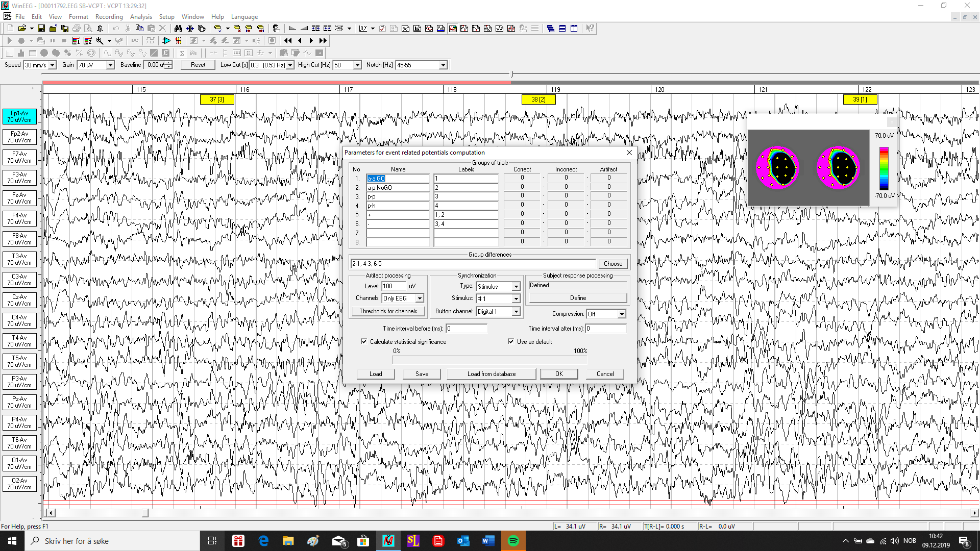Open the Compression dropdown
Viewport: 980px width, 551px height.
(x=621, y=314)
